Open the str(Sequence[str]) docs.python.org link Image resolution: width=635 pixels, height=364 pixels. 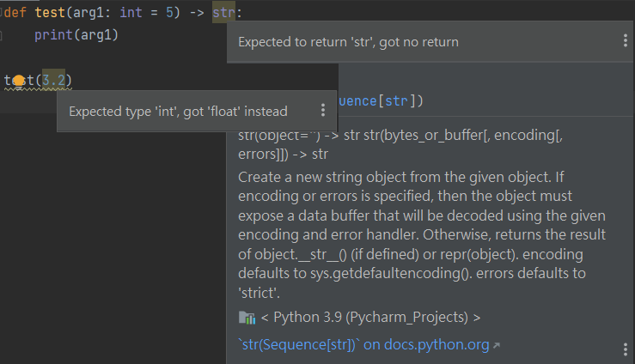363,344
